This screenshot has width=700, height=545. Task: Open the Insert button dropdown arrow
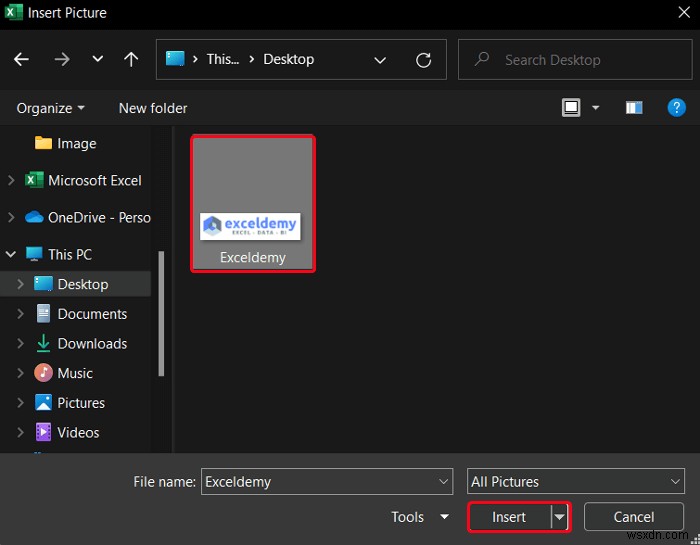[559, 517]
